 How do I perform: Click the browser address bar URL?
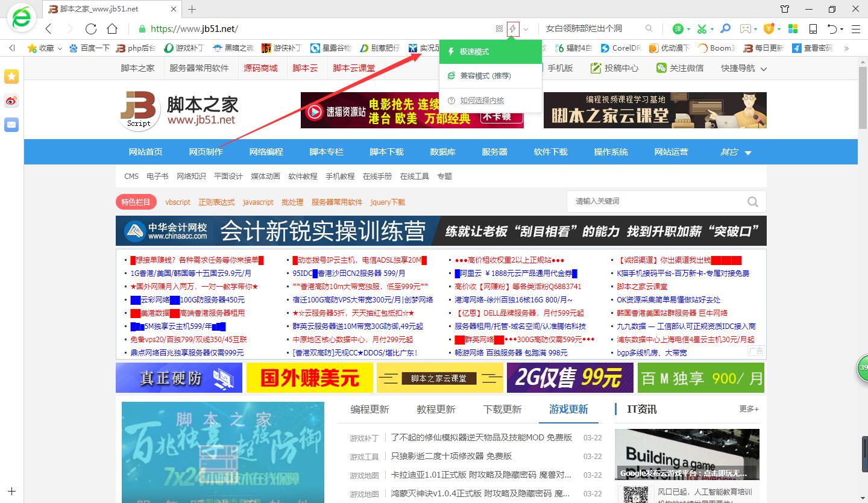[194, 28]
